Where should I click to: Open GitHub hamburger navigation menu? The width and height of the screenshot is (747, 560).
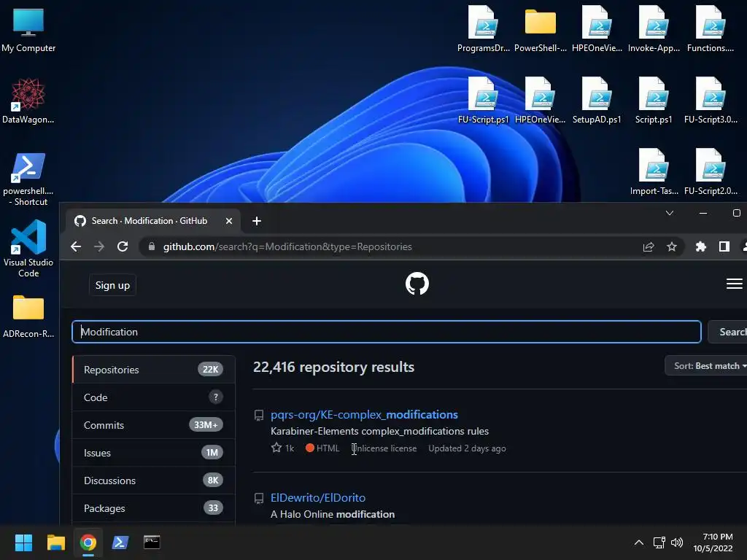coord(734,284)
